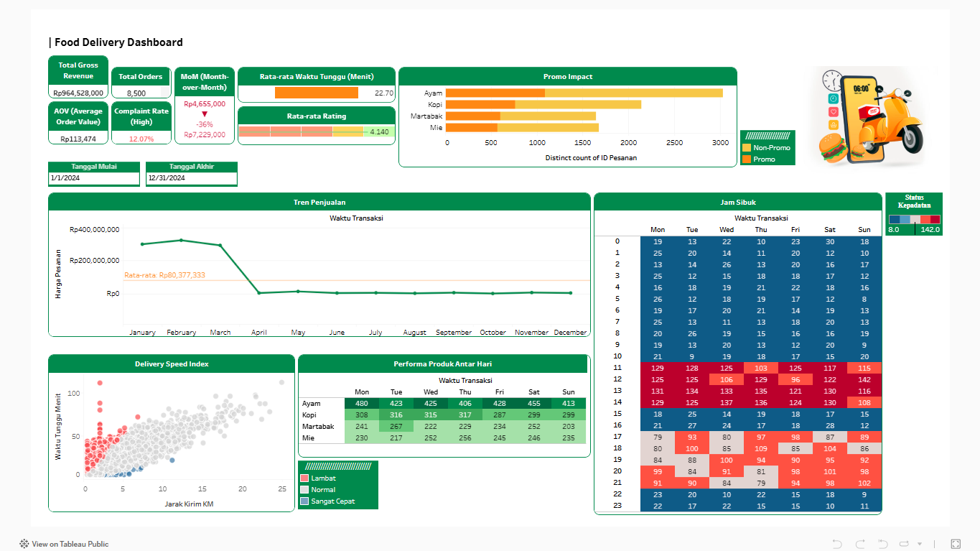This screenshot has width=980, height=551.
Task: Click the Wednesday hour 14 cell showing 137
Action: (727, 402)
